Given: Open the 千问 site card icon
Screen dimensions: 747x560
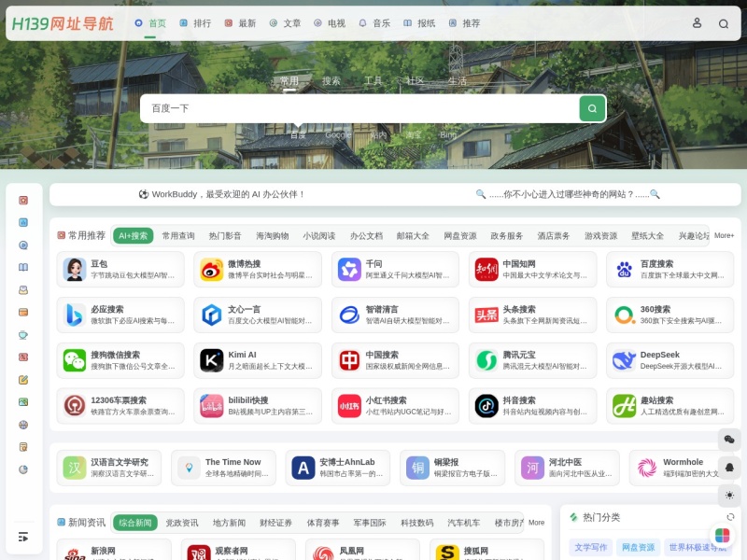Looking at the screenshot, I should pos(349,270).
